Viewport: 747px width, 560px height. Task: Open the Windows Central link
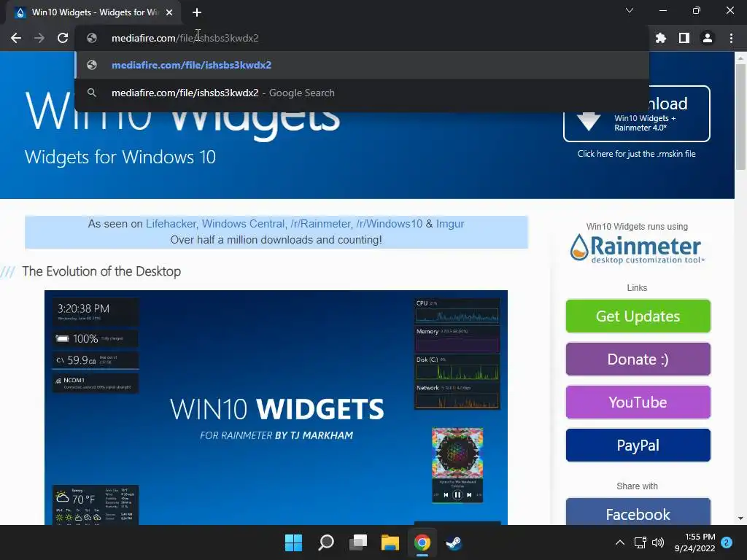(243, 224)
